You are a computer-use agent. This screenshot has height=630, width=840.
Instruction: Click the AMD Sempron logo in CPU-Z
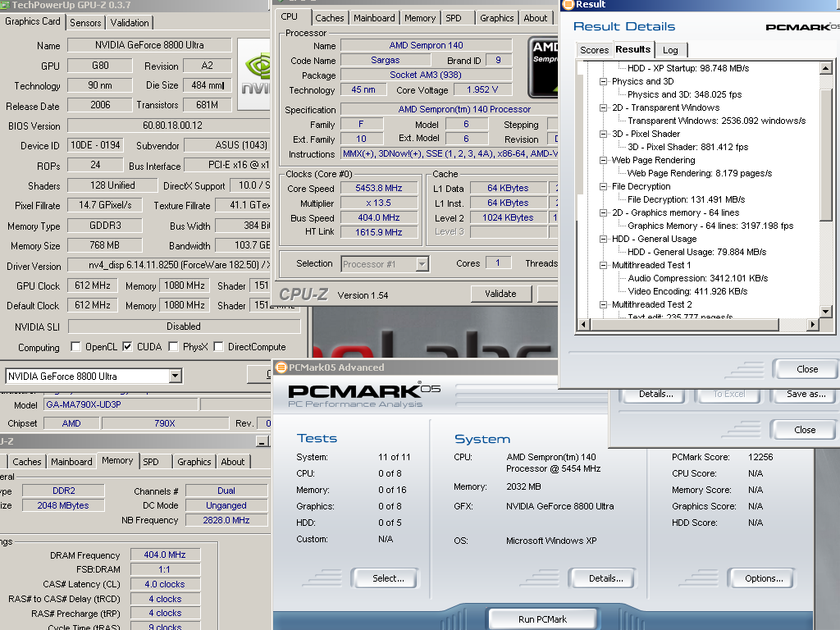coord(543,67)
